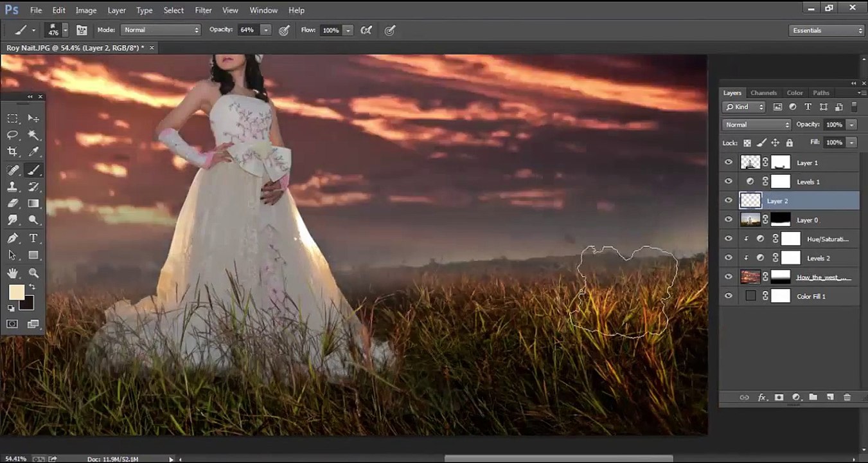The image size is (868, 463).
Task: Select the Rectangular Marquee tool
Action: (x=12, y=118)
